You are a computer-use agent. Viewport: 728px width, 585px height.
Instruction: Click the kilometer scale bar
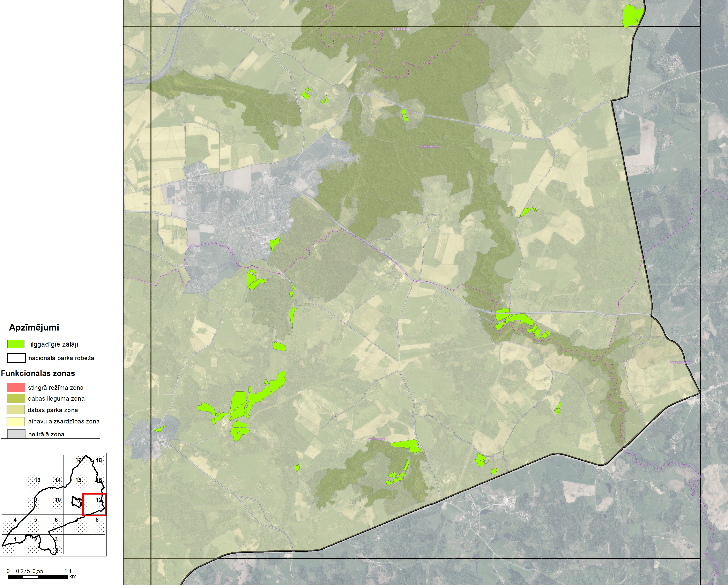(x=38, y=577)
